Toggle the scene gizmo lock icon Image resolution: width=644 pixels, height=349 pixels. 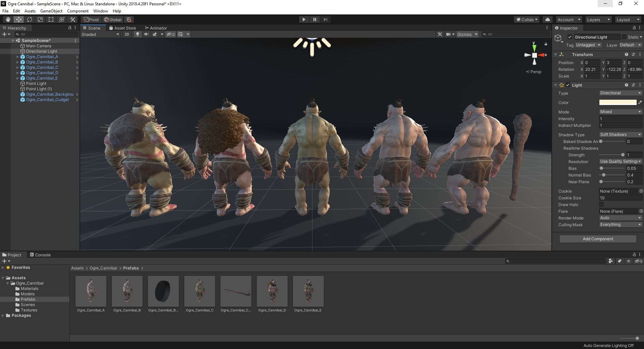click(546, 44)
